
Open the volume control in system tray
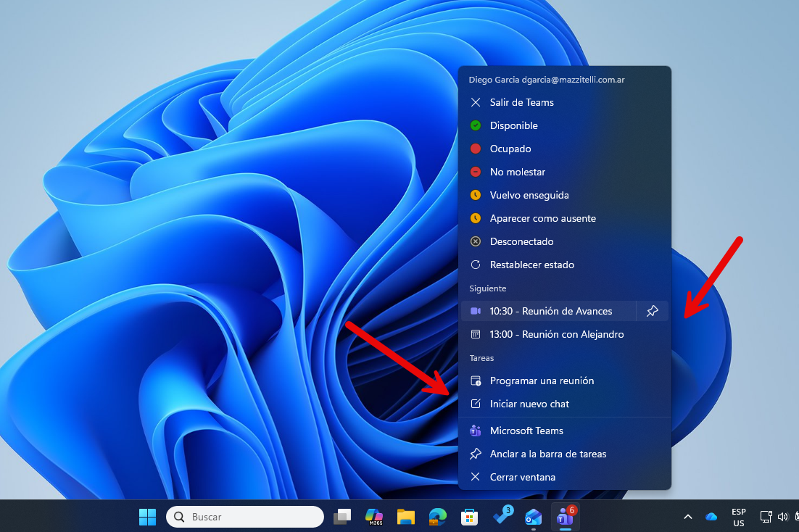pyautogui.click(x=782, y=517)
